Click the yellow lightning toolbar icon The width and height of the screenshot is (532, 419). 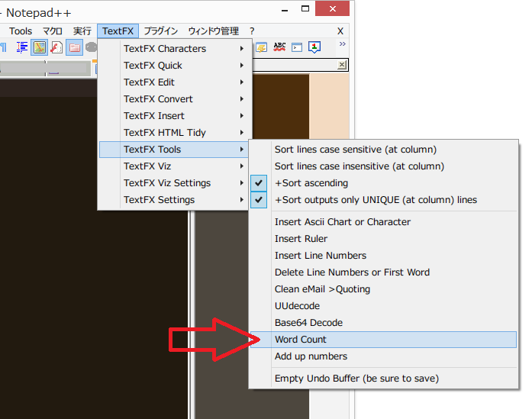[261, 47]
